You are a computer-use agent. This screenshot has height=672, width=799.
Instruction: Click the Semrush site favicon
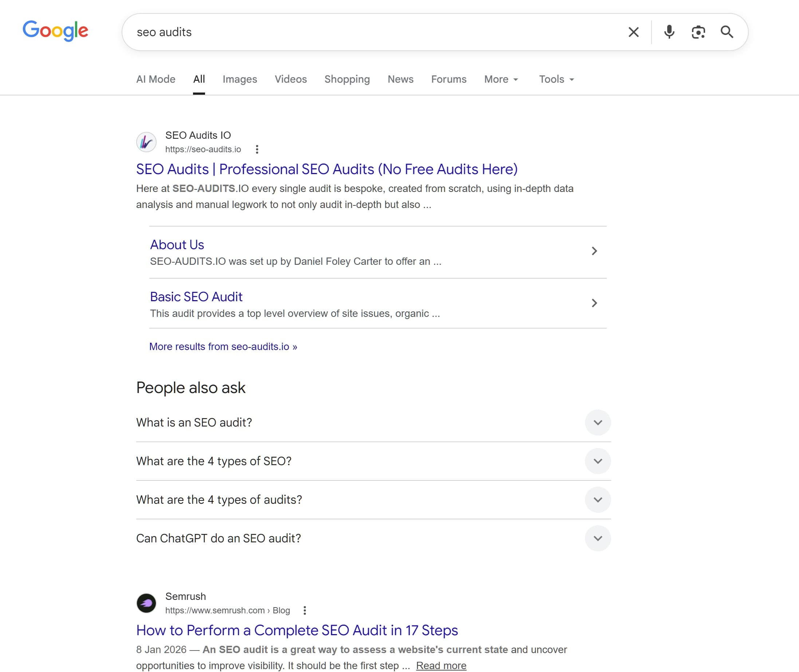coord(146,603)
